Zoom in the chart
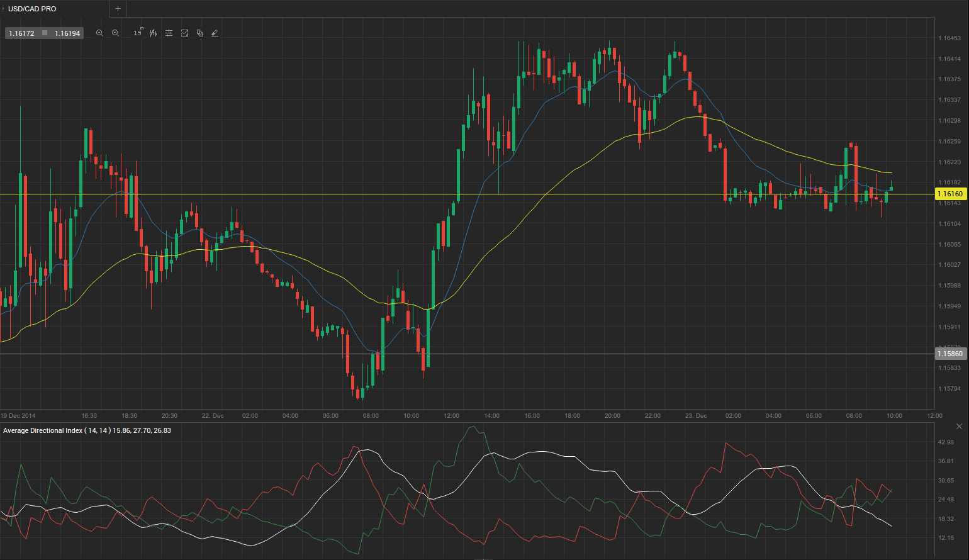 115,33
